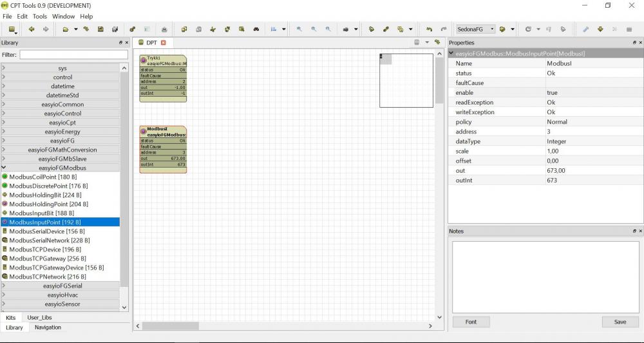Switch to the User_Libs tab
Image resolution: width=644 pixels, height=343 pixels.
tap(39, 318)
